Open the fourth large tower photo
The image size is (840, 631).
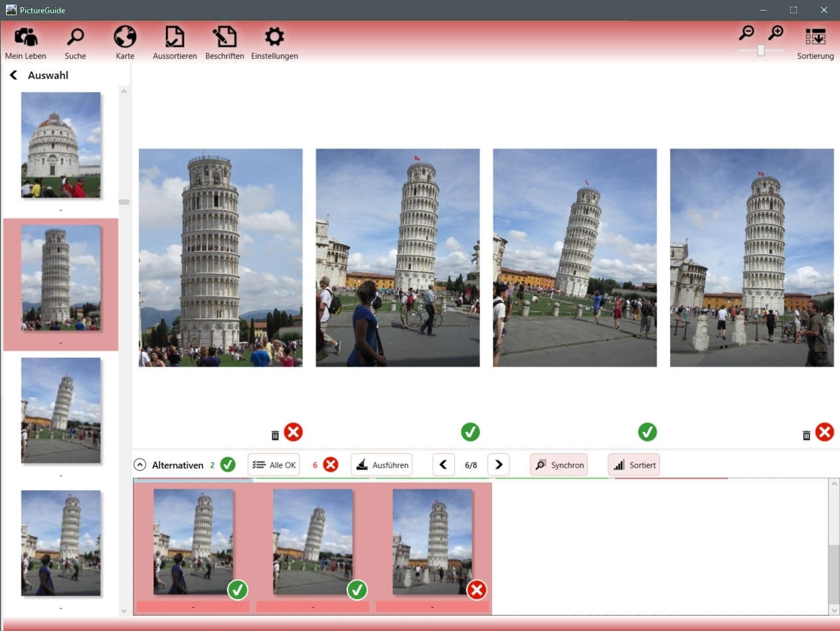pos(752,257)
